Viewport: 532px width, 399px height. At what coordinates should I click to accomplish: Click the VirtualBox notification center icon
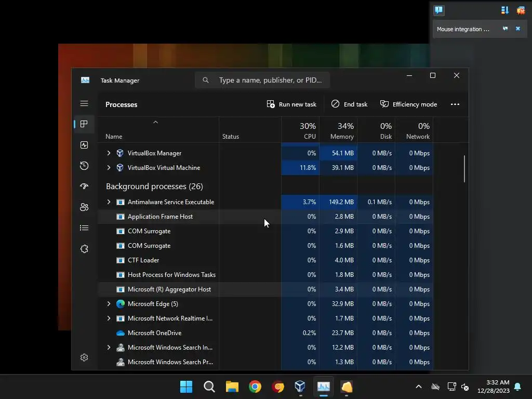[x=438, y=10]
